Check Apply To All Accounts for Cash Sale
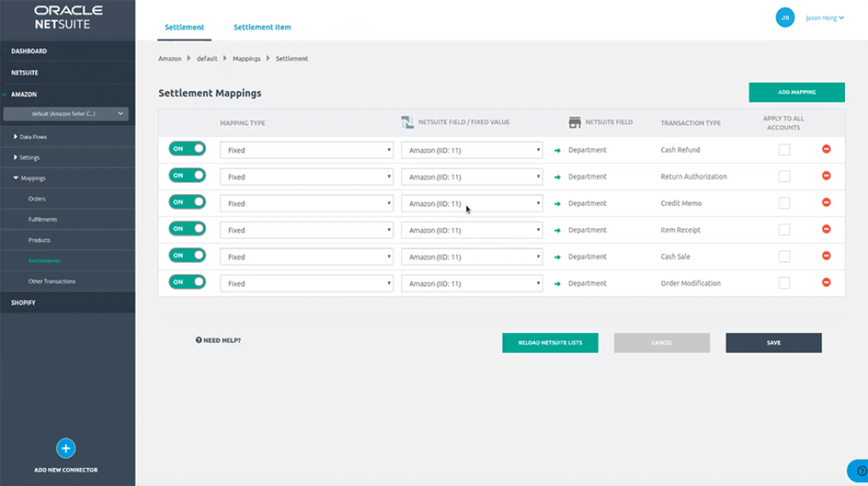The height and width of the screenshot is (486, 868). (784, 256)
